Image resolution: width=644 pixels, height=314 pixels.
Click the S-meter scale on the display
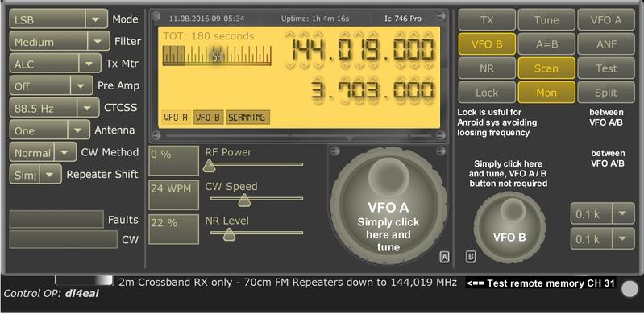click(x=217, y=56)
